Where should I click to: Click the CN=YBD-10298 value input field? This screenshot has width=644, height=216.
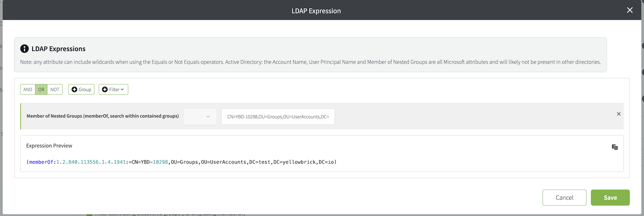pyautogui.click(x=278, y=117)
